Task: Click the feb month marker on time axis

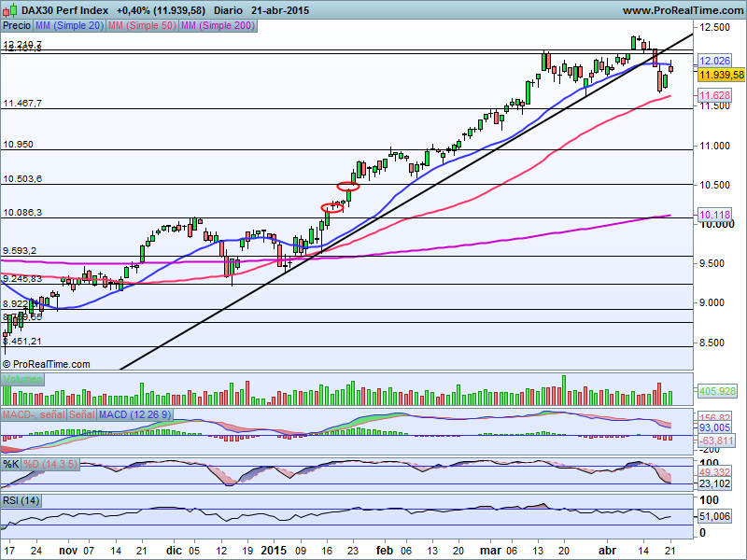Action: [x=385, y=551]
